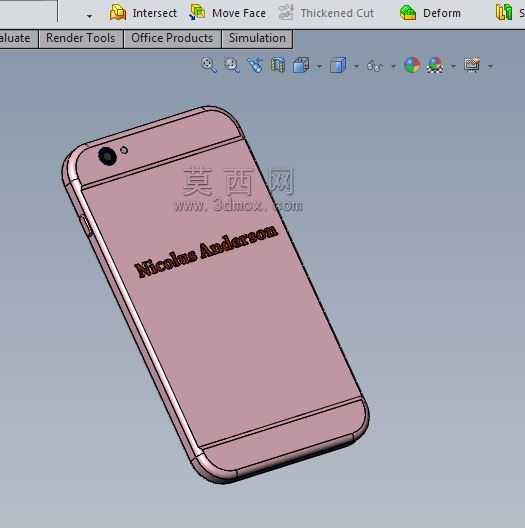Click the Hide/Show Items glasses icon

coord(375,66)
